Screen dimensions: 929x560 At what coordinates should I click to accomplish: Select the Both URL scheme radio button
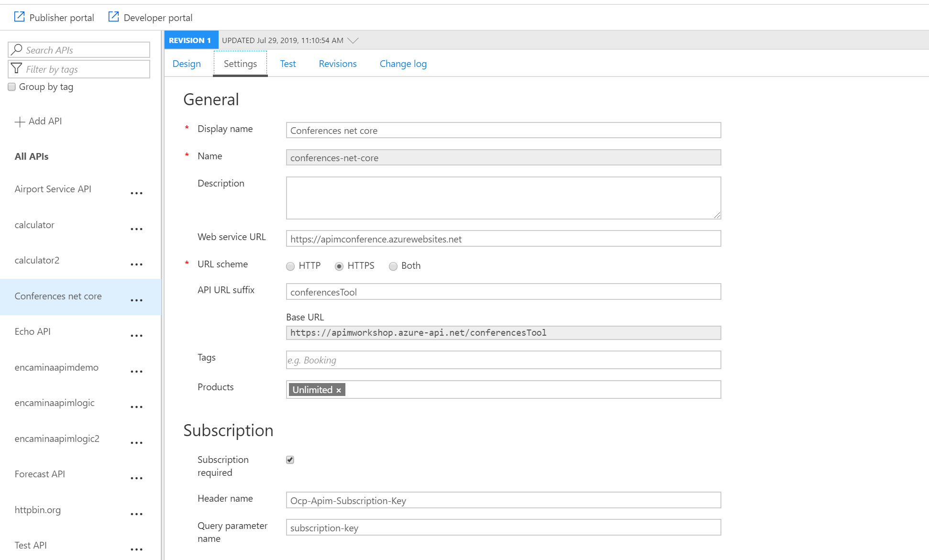click(393, 266)
